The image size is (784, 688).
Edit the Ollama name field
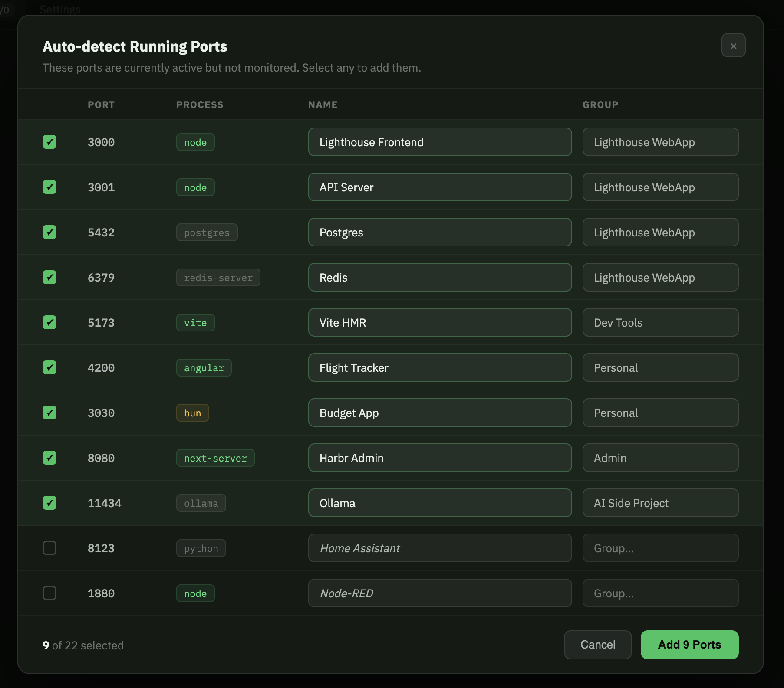440,503
